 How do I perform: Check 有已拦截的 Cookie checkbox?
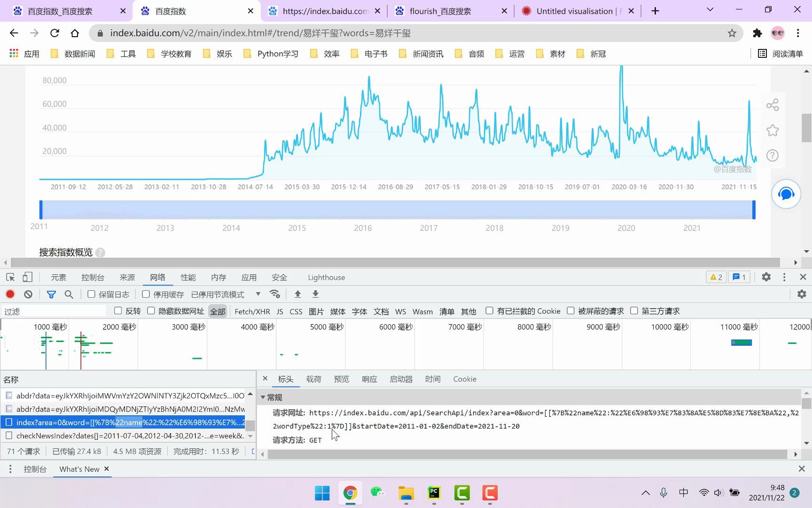tap(489, 310)
